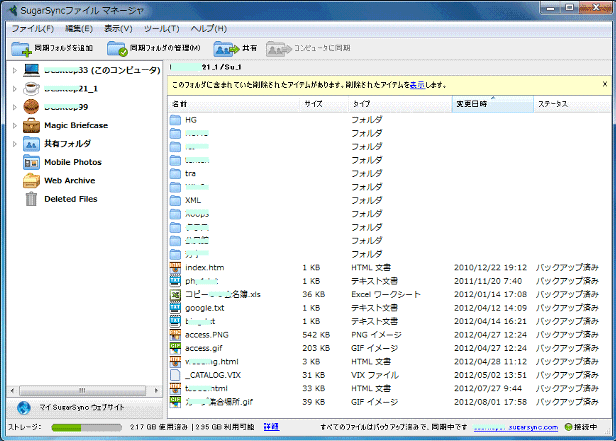Select the date 2010/12/22 19:12
Screen dimensions: 616x441
(490, 268)
